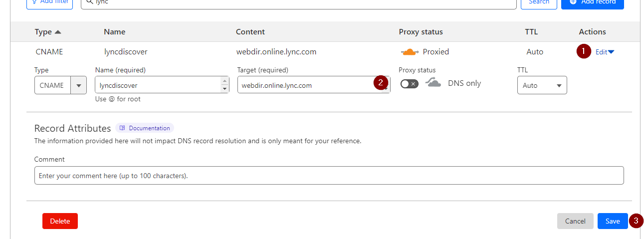Click into the Comment text field
Screen dimensions: 644x239
[329, 176]
